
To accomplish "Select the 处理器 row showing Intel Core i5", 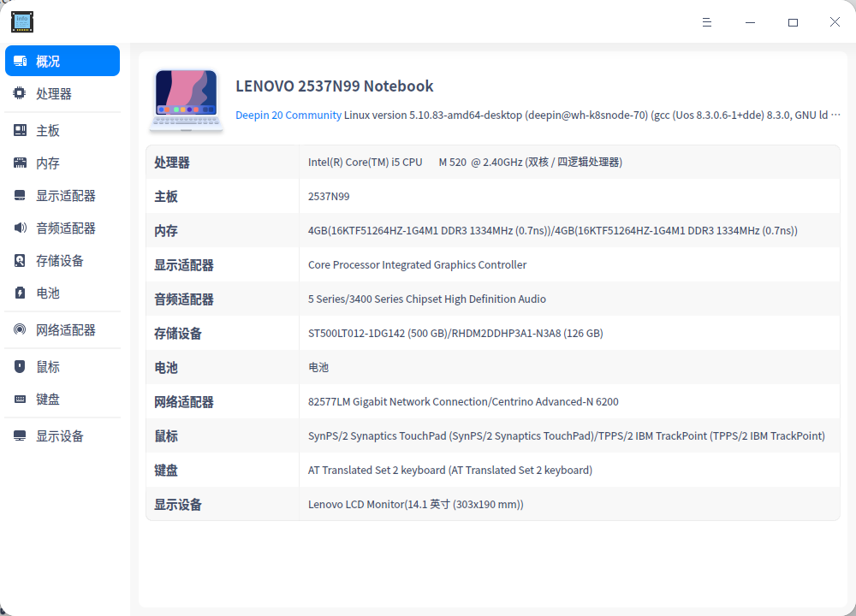I will (x=492, y=162).
